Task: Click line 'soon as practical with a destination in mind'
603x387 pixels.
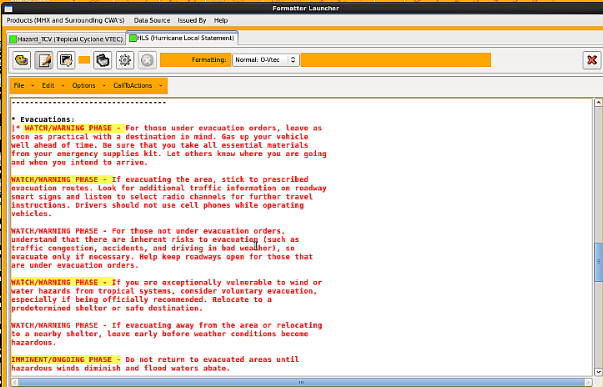Action: (160, 137)
